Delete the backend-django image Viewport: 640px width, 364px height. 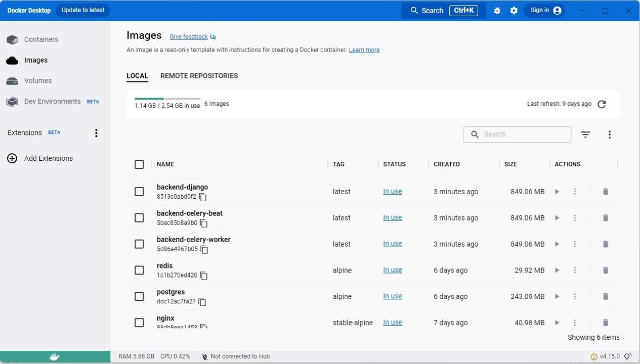click(606, 192)
